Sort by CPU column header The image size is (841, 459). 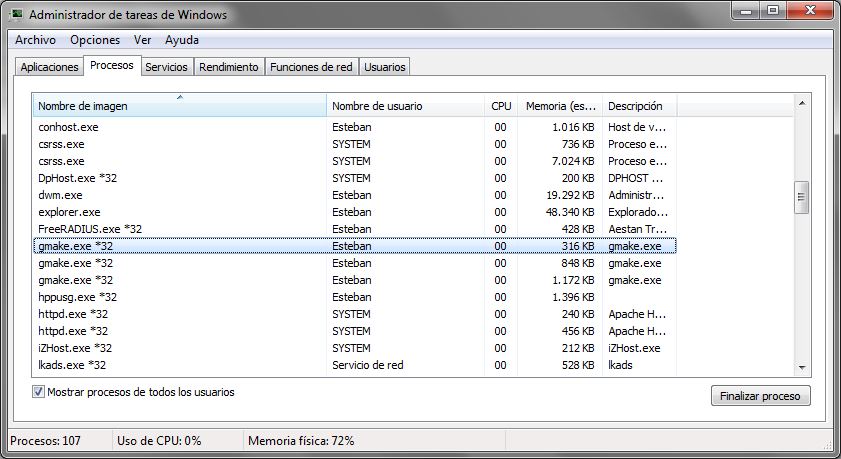(501, 106)
